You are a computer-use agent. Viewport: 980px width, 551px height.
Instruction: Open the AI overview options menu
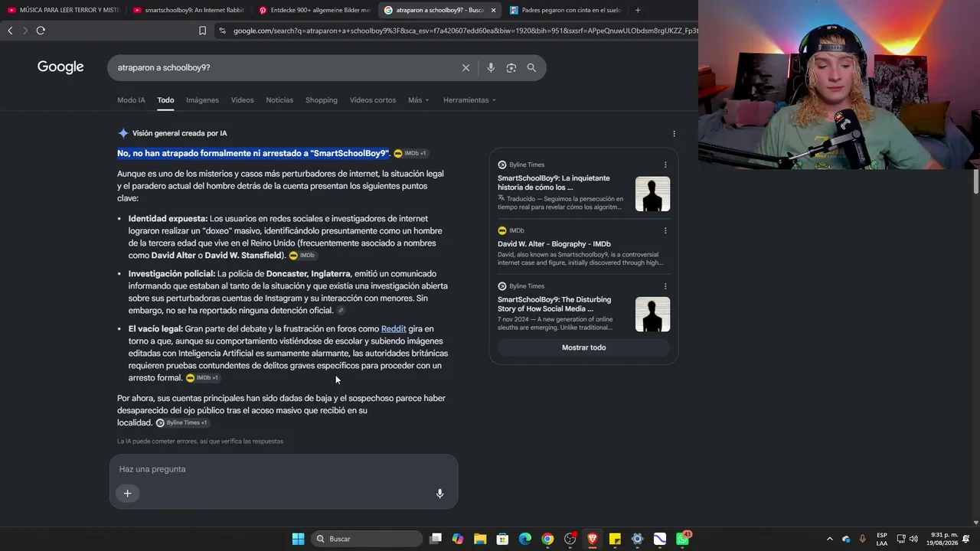pos(674,133)
